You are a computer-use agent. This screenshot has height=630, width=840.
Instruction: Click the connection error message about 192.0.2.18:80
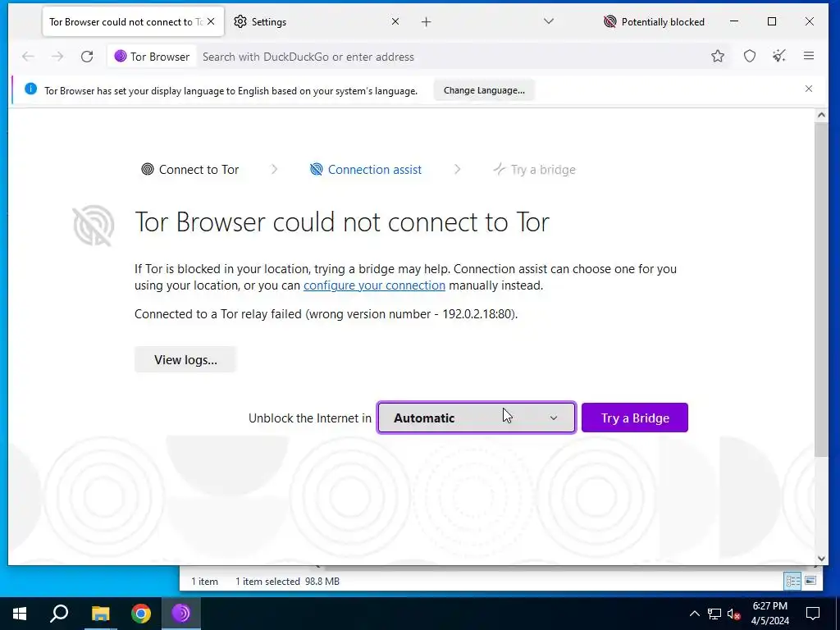tap(326, 314)
